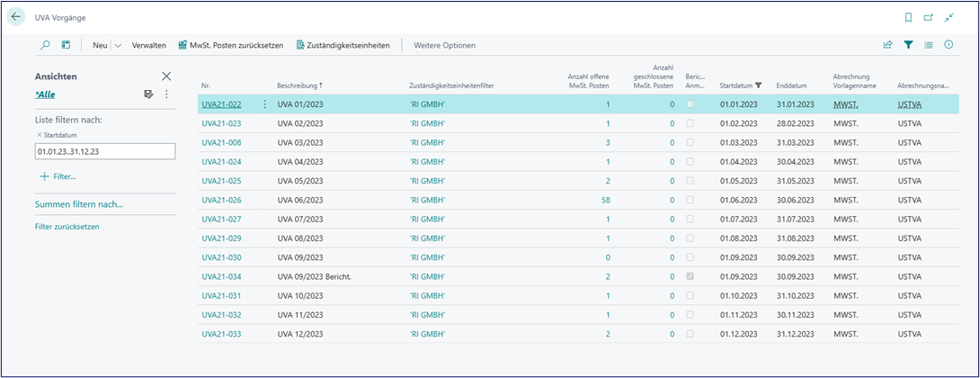Toggle the filter pane funnel icon
This screenshot has width=980, height=378.
pyautogui.click(x=908, y=45)
